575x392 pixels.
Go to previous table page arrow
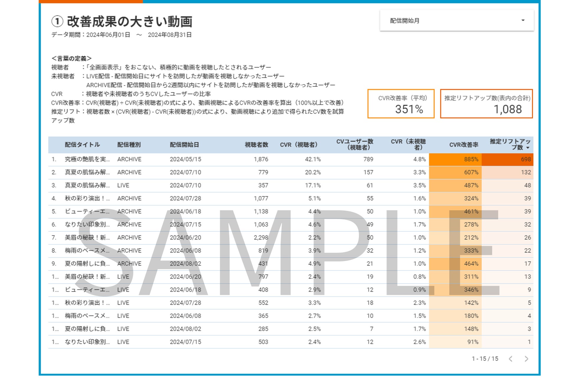click(511, 359)
